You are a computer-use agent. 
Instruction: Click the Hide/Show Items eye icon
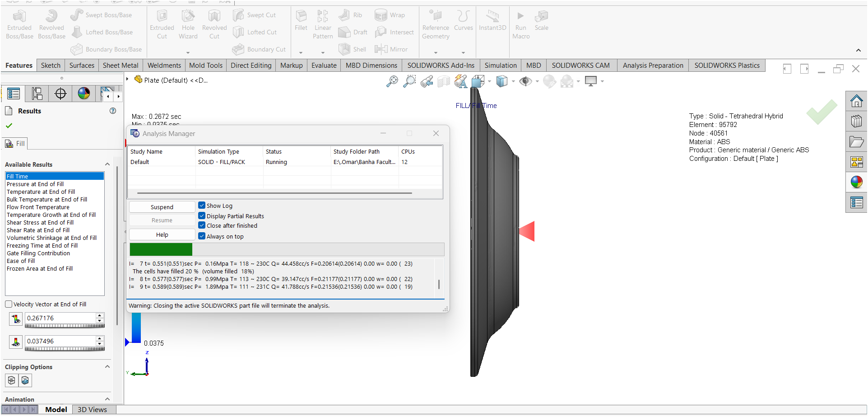525,81
